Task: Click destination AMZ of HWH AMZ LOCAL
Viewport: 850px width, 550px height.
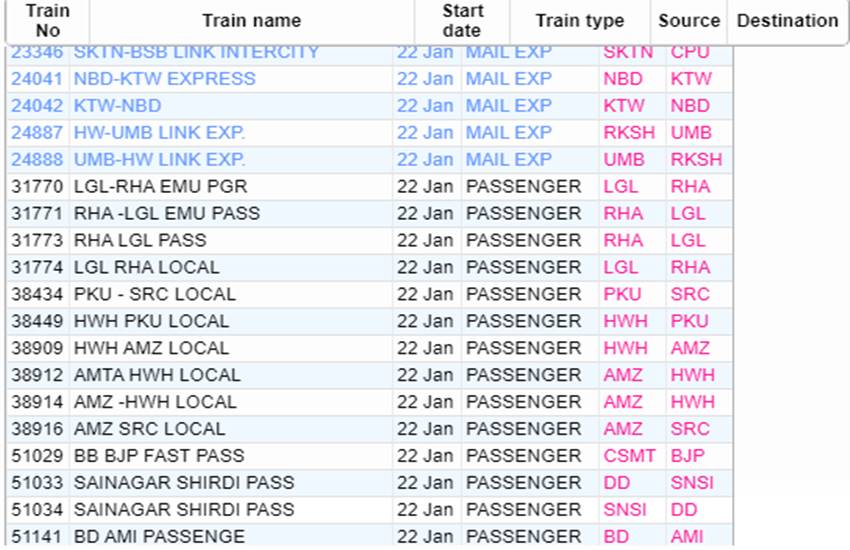Action: 690,348
